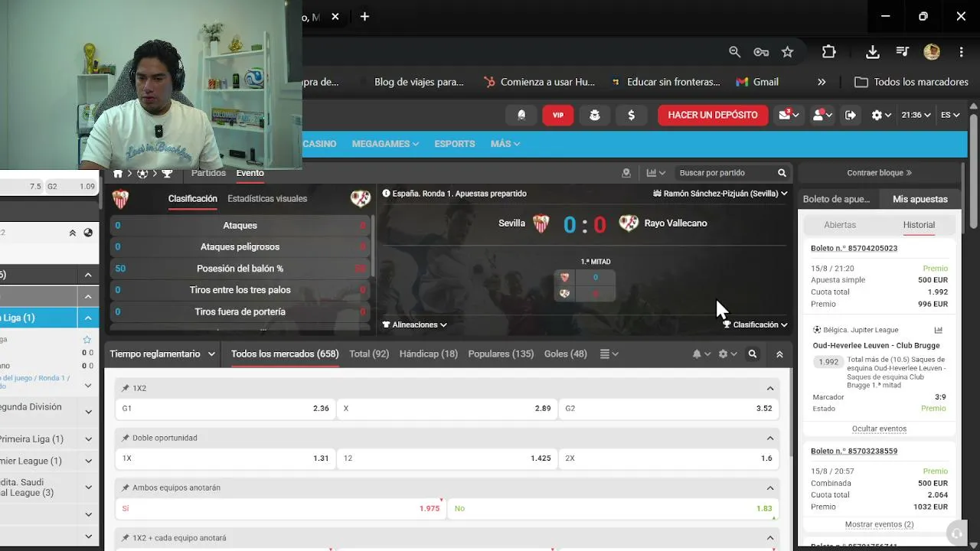Open the user account profile menu
Screen dimensions: 980x551
(x=822, y=115)
